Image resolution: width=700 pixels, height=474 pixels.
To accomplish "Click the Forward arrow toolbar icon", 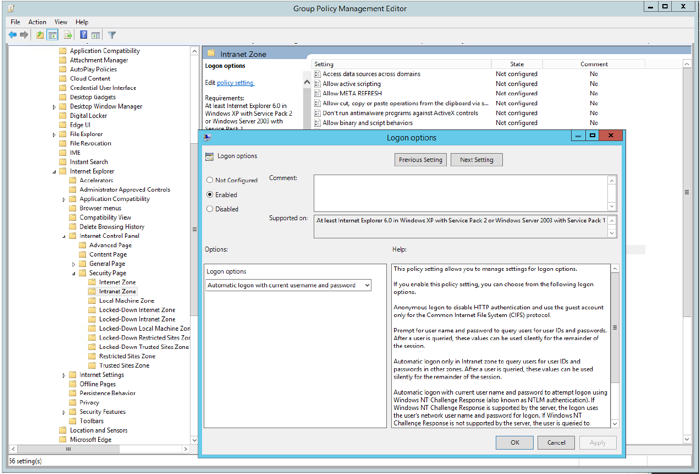I will pyautogui.click(x=25, y=34).
